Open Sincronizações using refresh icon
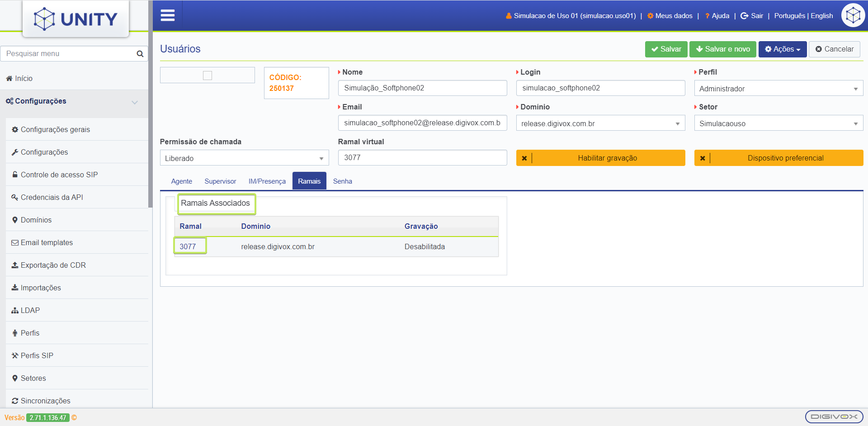The height and width of the screenshot is (426, 868). (15, 401)
